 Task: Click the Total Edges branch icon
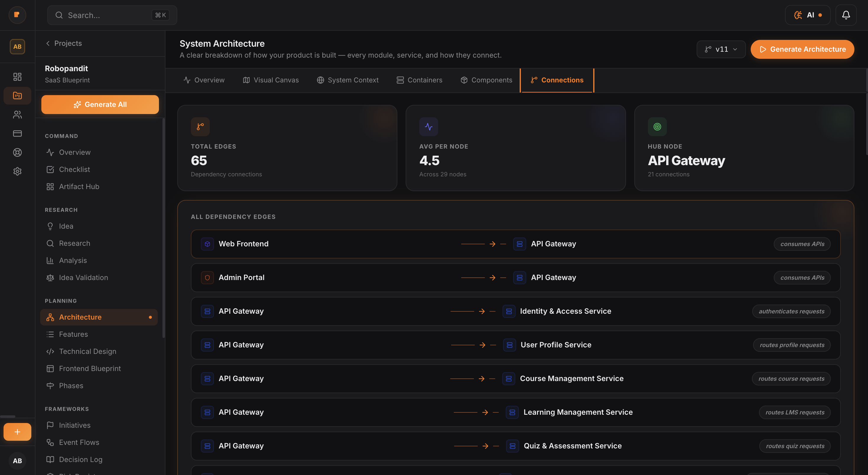(x=200, y=127)
